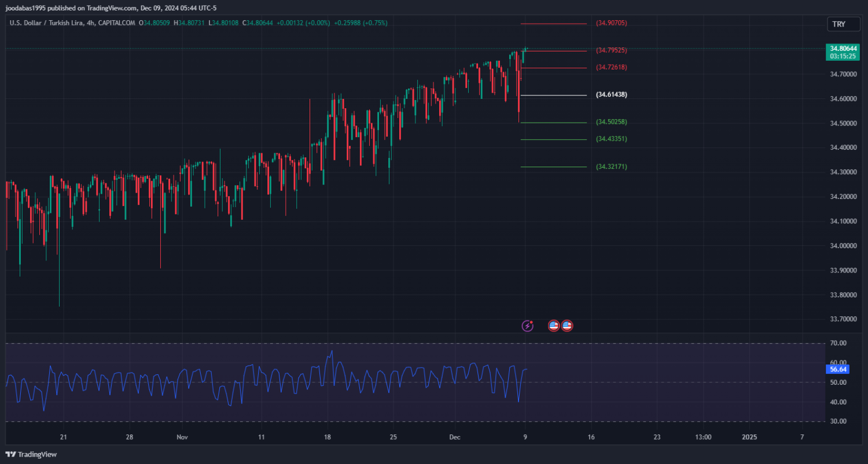Click the TradingView logo at bottom left
This screenshot has height=464, width=868.
tap(32, 454)
